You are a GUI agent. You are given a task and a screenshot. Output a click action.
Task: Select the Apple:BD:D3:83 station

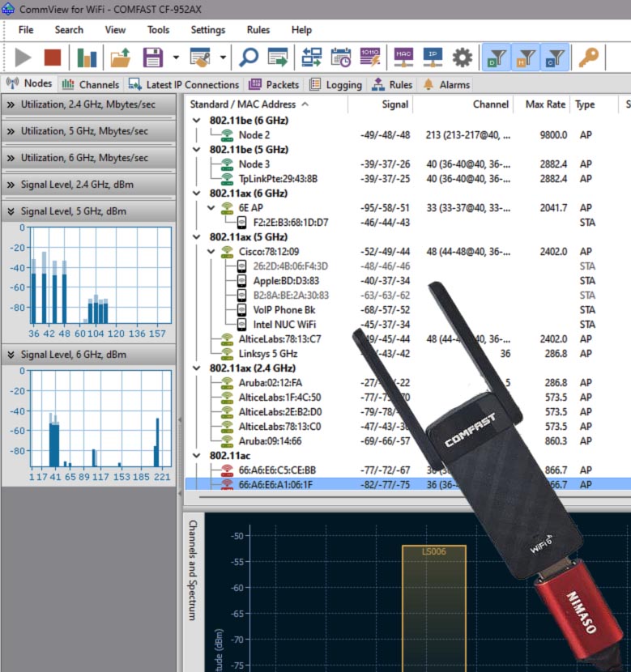[x=407, y=281]
